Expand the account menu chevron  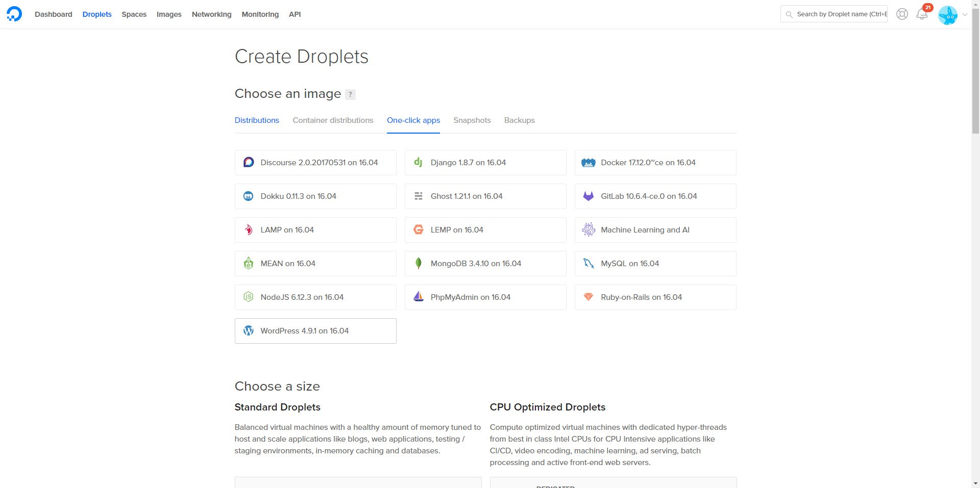coord(965,15)
